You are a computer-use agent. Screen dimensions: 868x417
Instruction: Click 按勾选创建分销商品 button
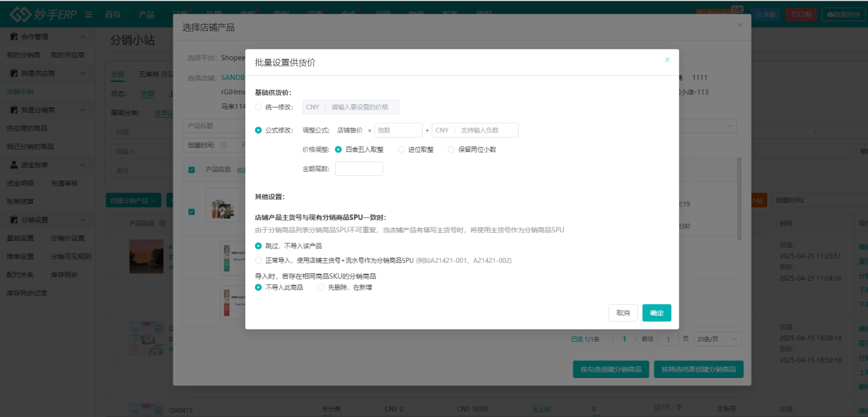click(610, 369)
